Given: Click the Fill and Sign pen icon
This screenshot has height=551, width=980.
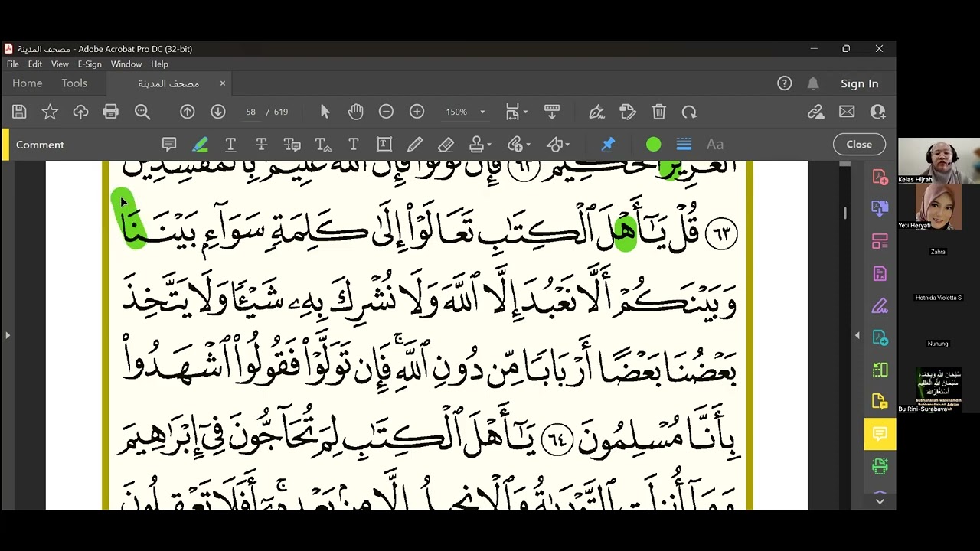Looking at the screenshot, I should (x=597, y=112).
